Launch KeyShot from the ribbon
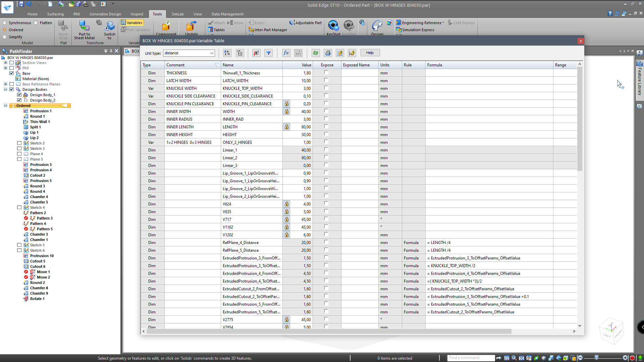Screen dimensions: 644x362 tap(333, 26)
